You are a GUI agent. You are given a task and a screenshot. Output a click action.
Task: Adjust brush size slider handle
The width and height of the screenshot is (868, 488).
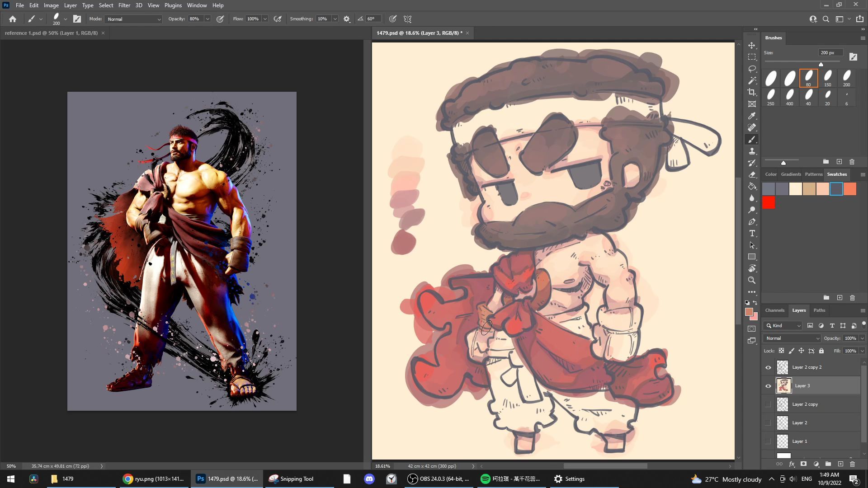[821, 64]
